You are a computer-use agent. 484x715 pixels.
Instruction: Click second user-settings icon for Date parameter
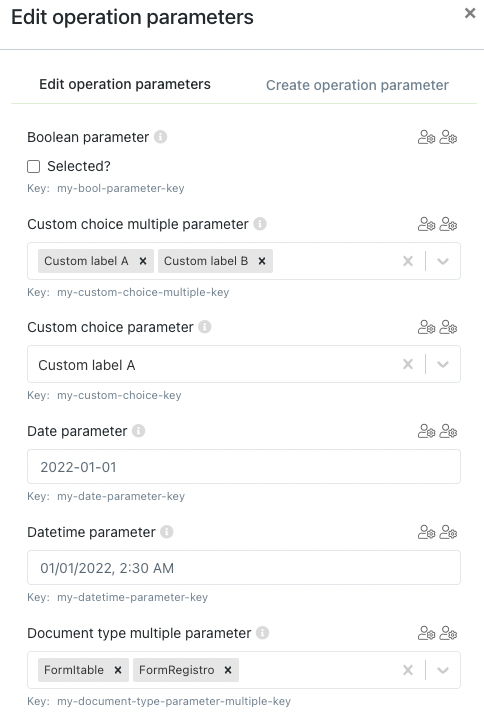[448, 431]
